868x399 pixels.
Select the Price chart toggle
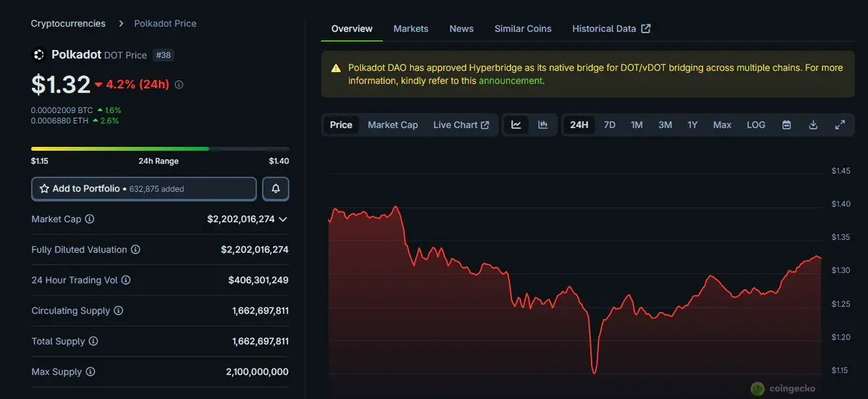pos(341,125)
